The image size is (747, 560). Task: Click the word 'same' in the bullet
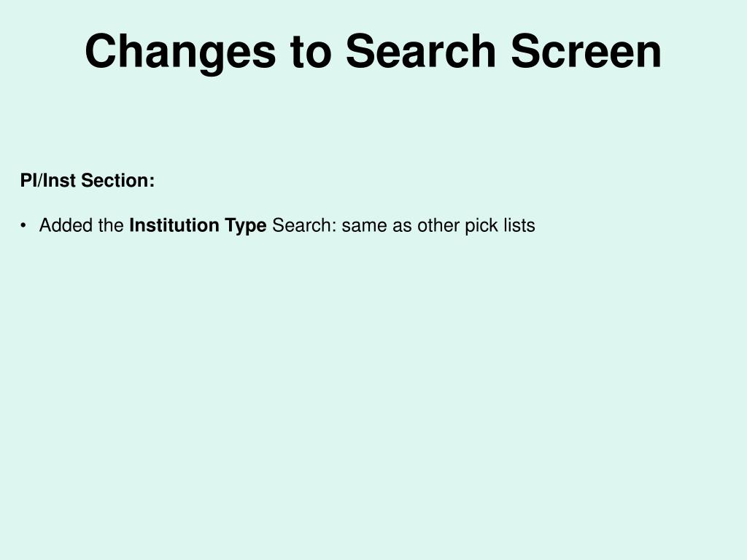click(365, 227)
